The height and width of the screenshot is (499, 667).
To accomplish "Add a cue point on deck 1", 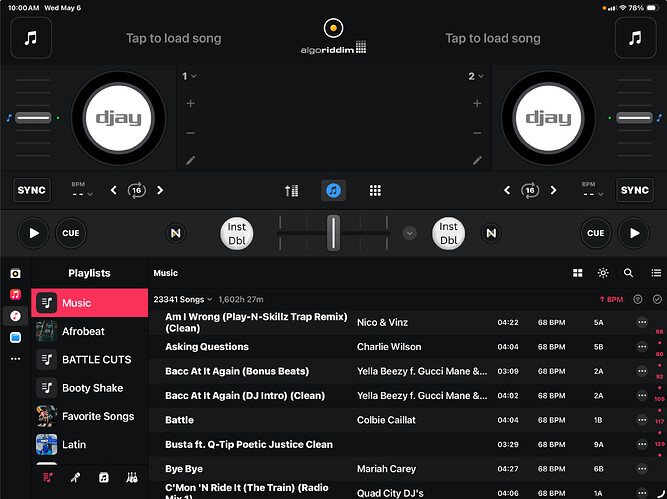I will tap(191, 103).
